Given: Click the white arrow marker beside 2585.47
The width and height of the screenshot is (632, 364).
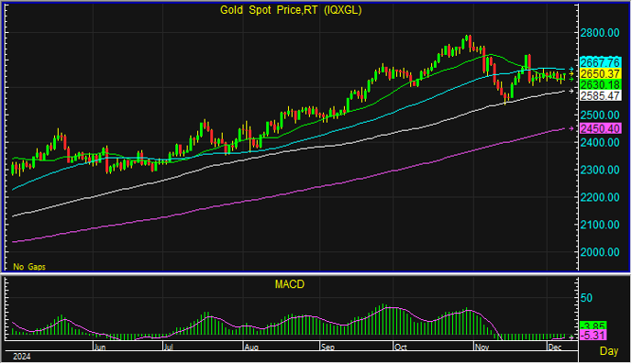Looking at the screenshot, I should pos(571,92).
